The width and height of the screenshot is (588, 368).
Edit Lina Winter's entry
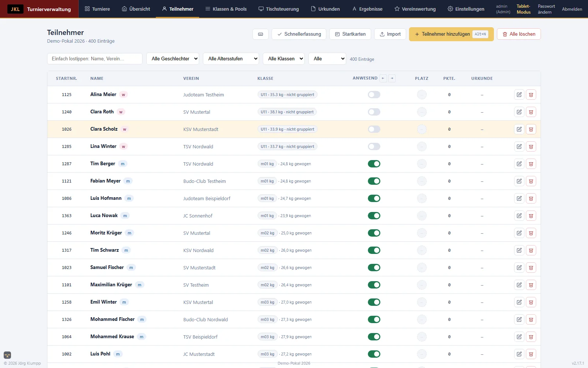pyautogui.click(x=519, y=146)
